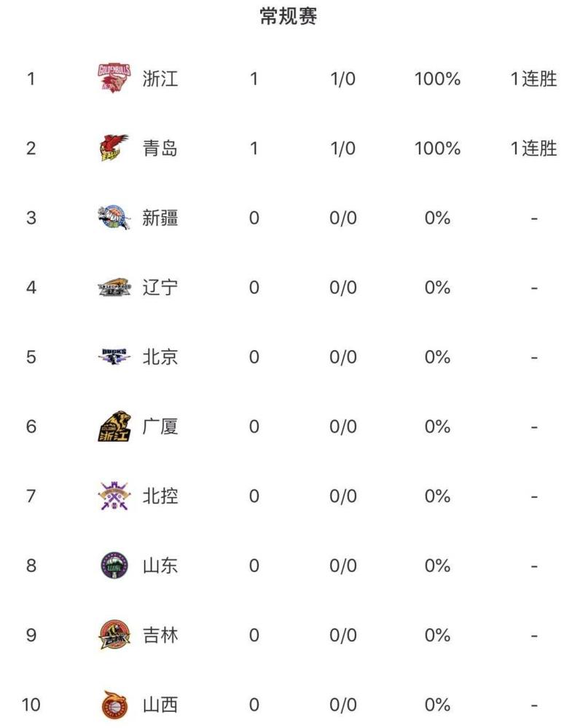Open the 浙江 team name
Screen dimensions: 577x728
(160, 79)
